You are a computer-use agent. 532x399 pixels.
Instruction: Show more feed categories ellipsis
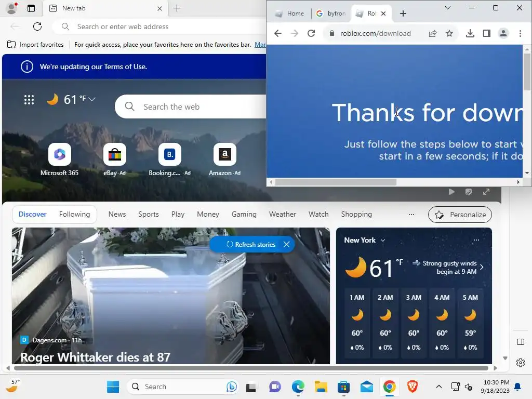[x=411, y=215]
